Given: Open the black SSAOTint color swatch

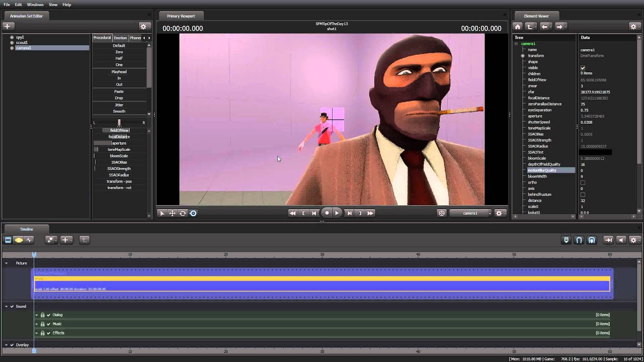Looking at the screenshot, I should pos(595,152).
